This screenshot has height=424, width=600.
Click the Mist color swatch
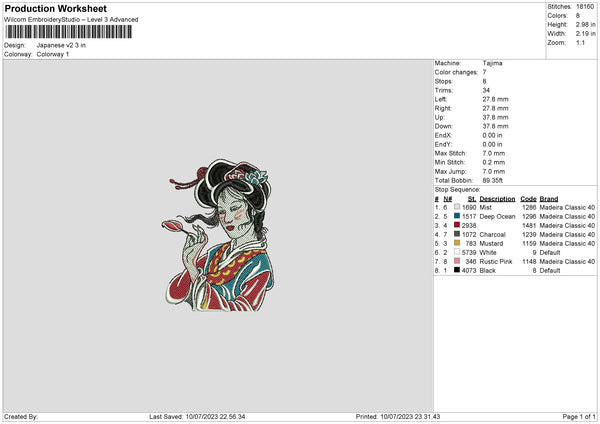point(457,207)
